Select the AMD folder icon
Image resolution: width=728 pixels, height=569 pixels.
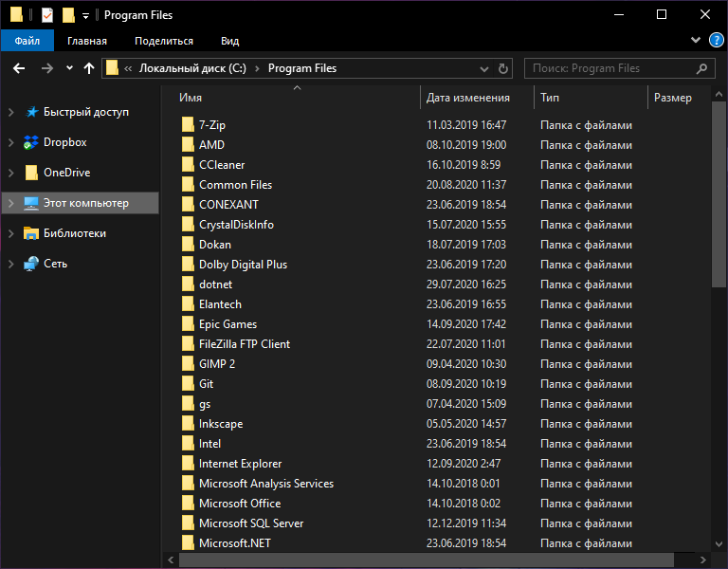tap(188, 145)
